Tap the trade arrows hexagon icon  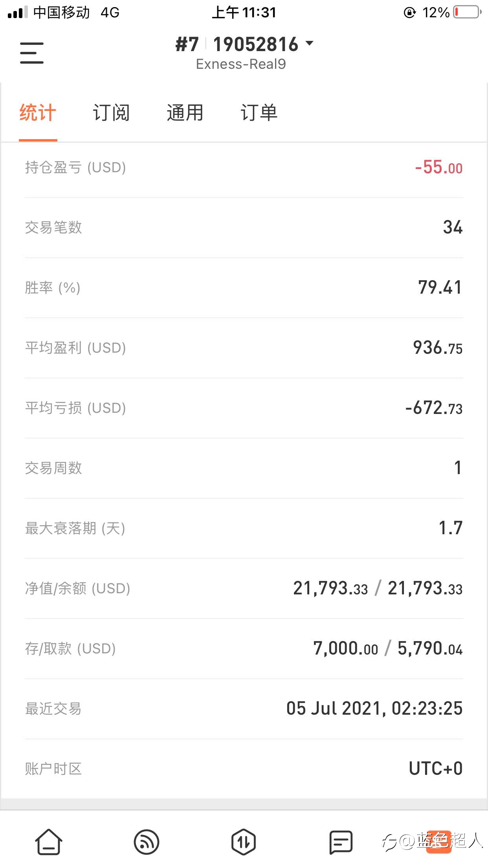244,842
